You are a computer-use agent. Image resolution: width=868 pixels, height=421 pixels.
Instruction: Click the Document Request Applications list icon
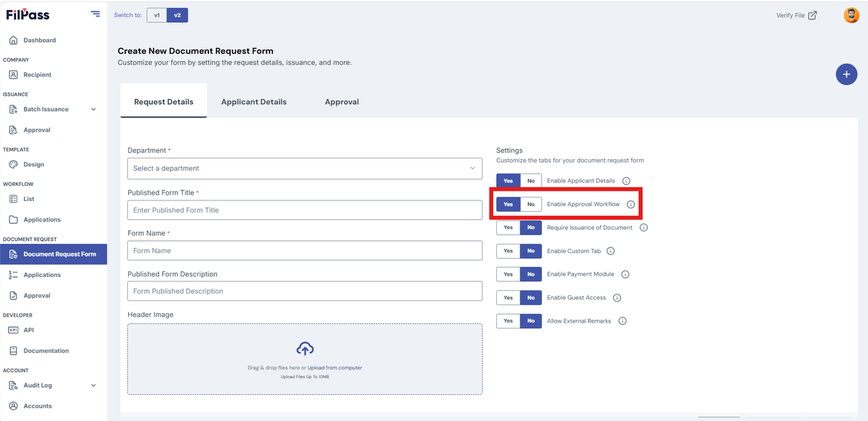pyautogui.click(x=13, y=275)
